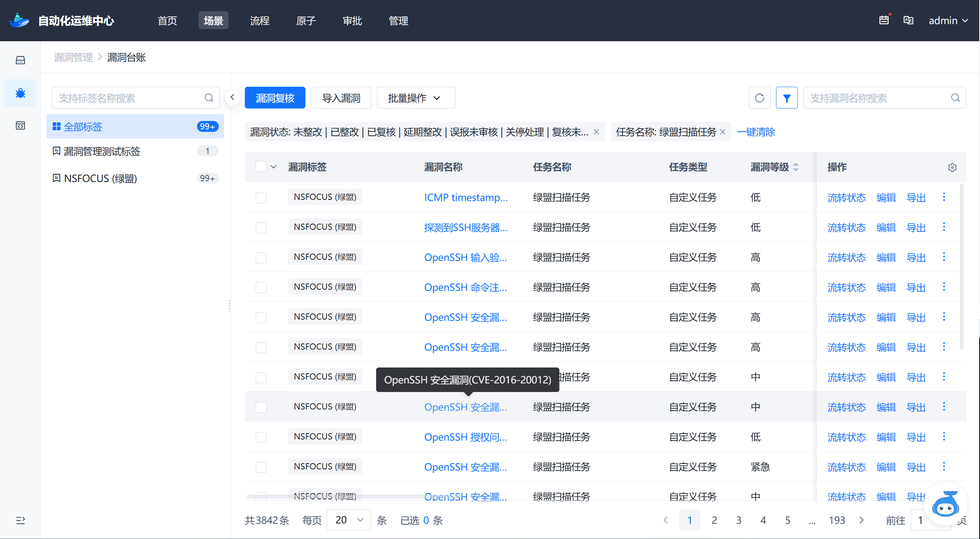980x539 pixels.
Task: Open more actions for ICMP timestamp row
Action: (x=944, y=197)
